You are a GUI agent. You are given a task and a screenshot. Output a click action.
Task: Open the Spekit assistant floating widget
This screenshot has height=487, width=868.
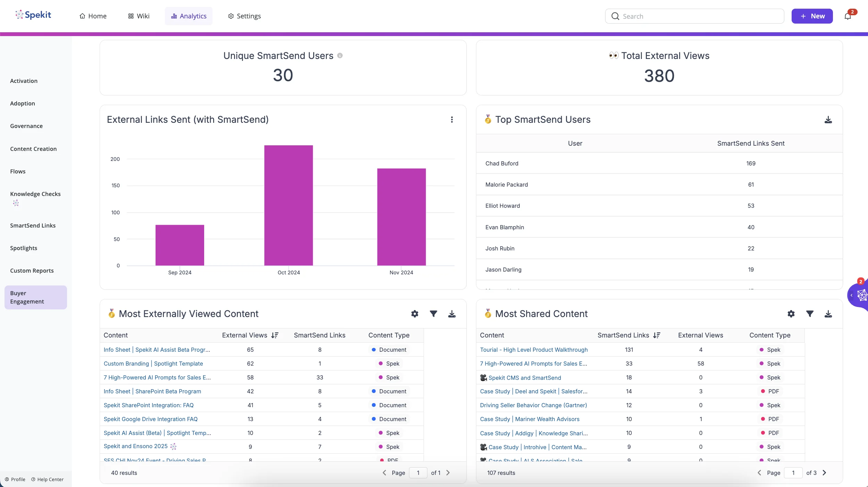click(860, 295)
